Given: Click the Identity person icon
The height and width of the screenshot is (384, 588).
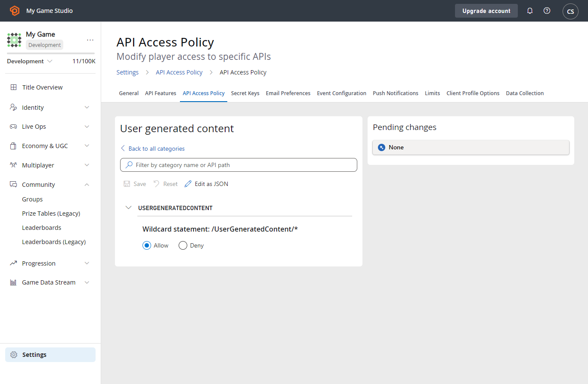Looking at the screenshot, I should click(x=13, y=108).
